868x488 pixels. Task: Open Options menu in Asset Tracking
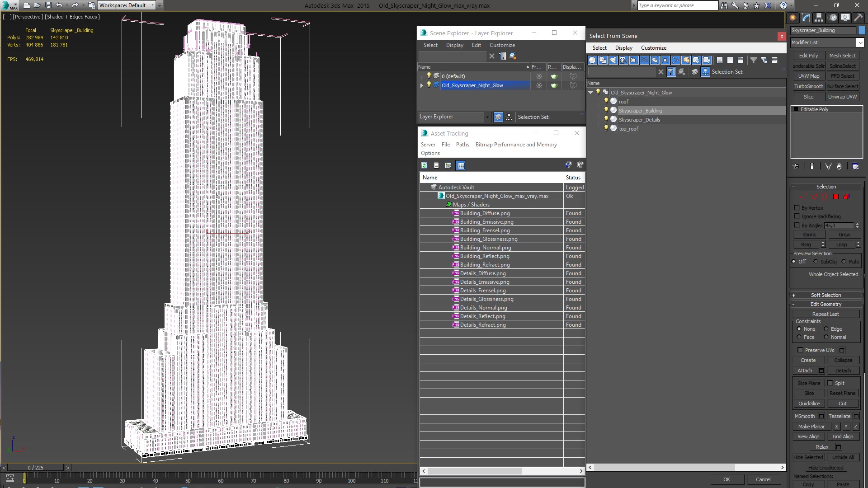coord(430,153)
